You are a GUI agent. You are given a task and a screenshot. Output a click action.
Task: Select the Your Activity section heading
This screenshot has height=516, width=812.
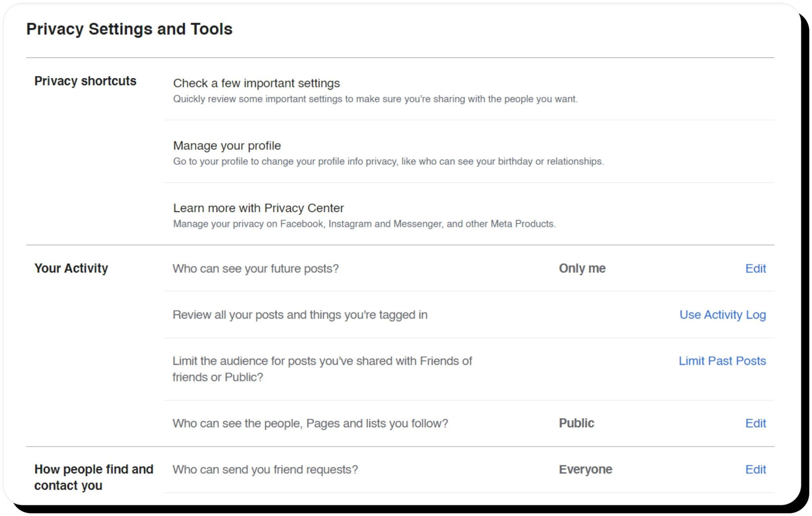(71, 269)
